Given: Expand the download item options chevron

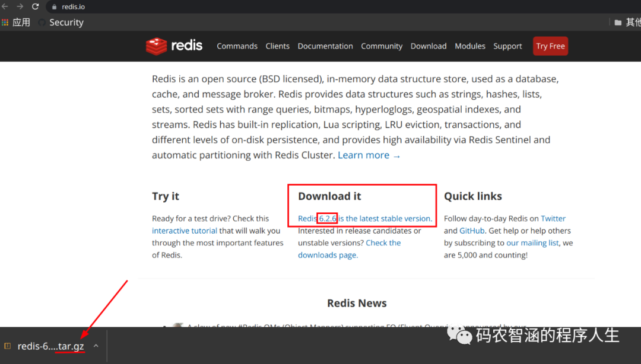Looking at the screenshot, I should tap(96, 346).
